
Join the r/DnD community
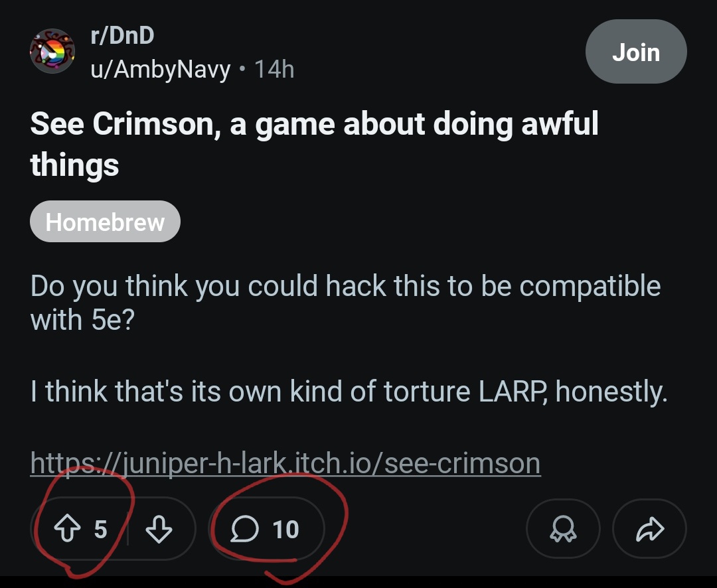(x=635, y=52)
